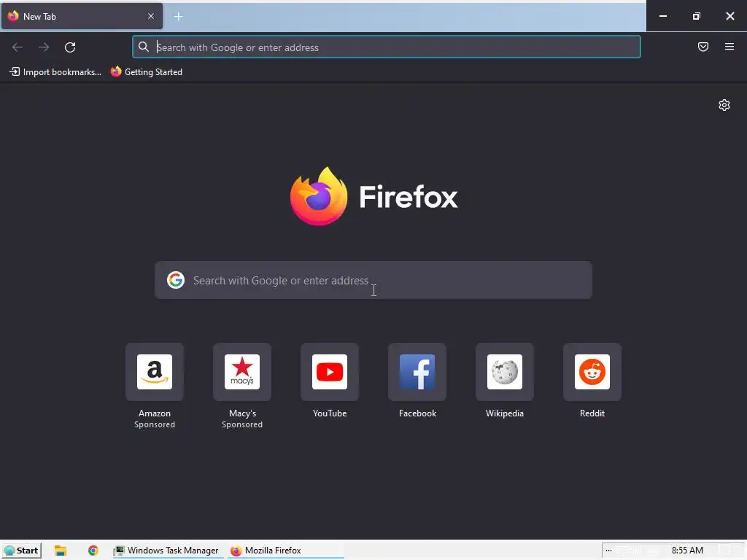This screenshot has width=747, height=560.
Task: Click the back navigation arrow
Action: coord(18,47)
